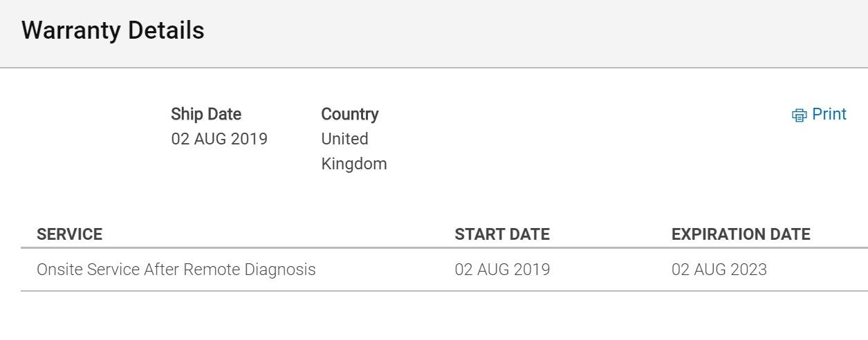This screenshot has width=868, height=340.
Task: Click the start date value in table
Action: click(502, 270)
